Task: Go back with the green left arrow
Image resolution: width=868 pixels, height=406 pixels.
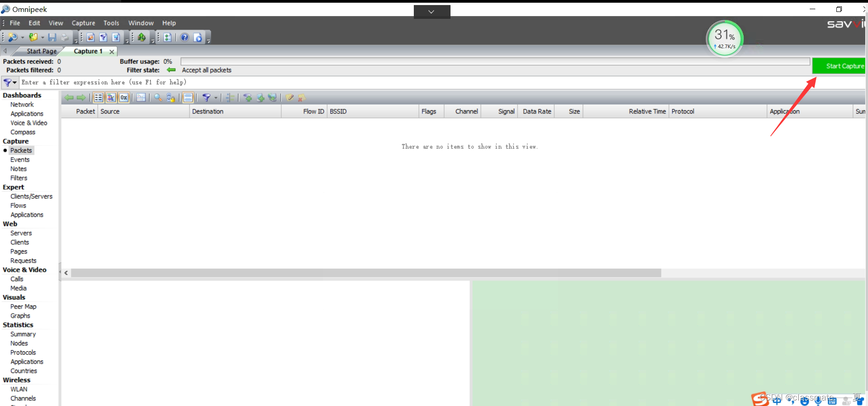Action: click(69, 97)
